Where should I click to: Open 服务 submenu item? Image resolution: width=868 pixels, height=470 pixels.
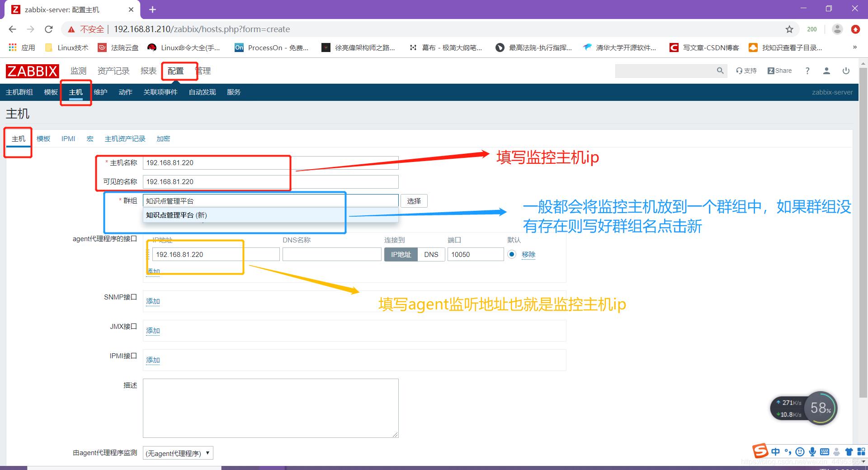[234, 92]
